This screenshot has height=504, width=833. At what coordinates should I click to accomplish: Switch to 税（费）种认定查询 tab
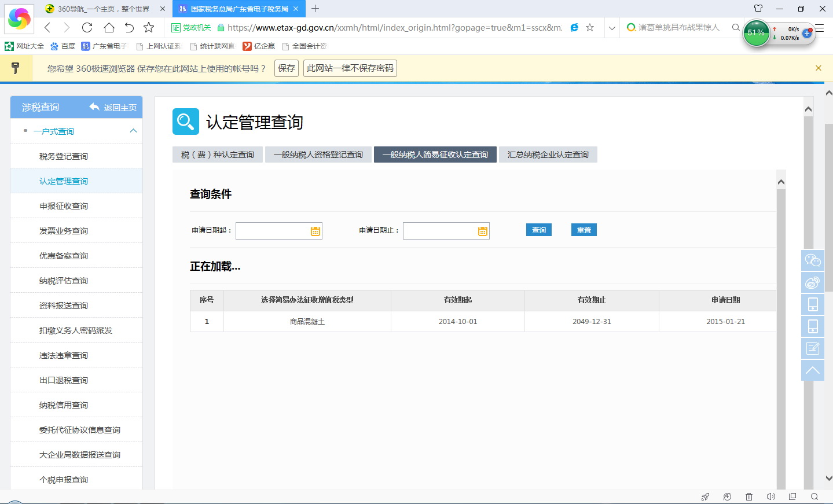tap(218, 154)
